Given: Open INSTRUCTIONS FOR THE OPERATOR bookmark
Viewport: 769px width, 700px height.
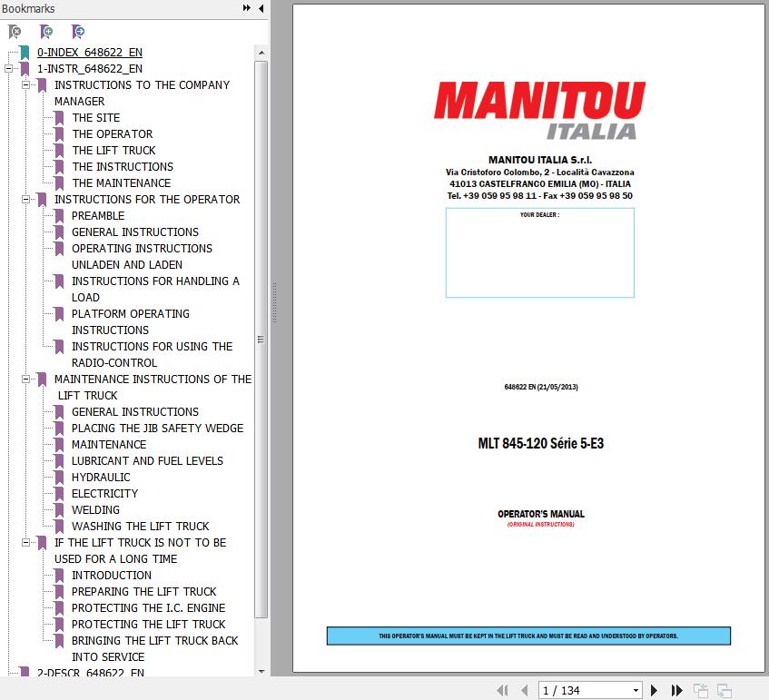Looking at the screenshot, I should click(x=147, y=199).
